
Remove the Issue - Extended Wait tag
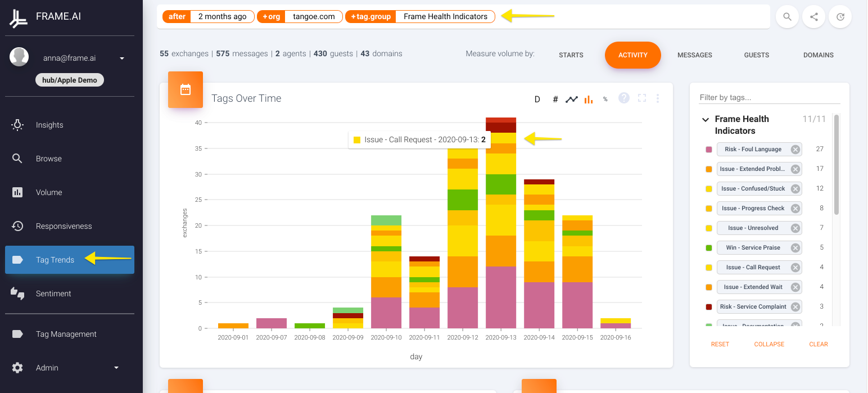click(795, 287)
